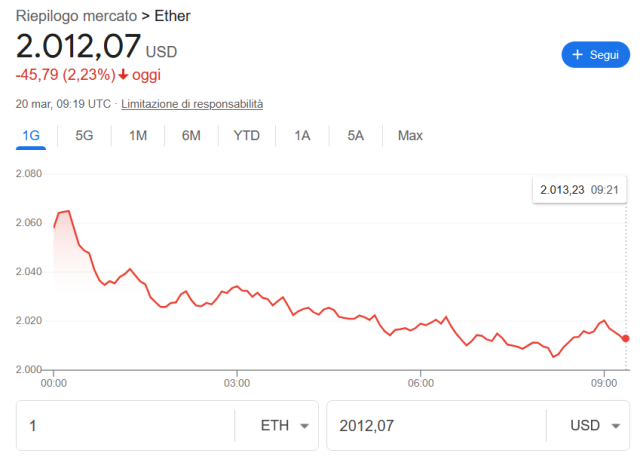Open the ETH currency dropdown arrow

coord(304,426)
